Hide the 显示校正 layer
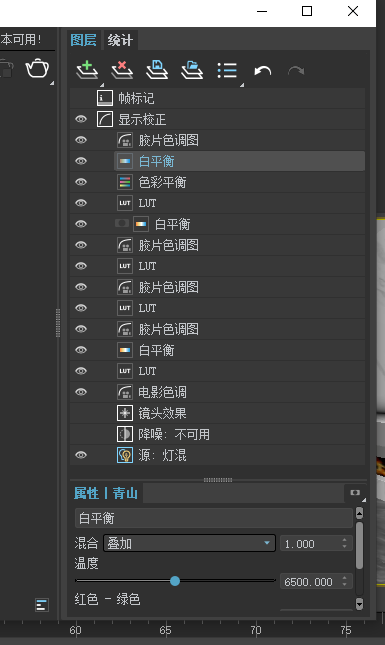Viewport: 385px width, 645px height. tap(81, 119)
